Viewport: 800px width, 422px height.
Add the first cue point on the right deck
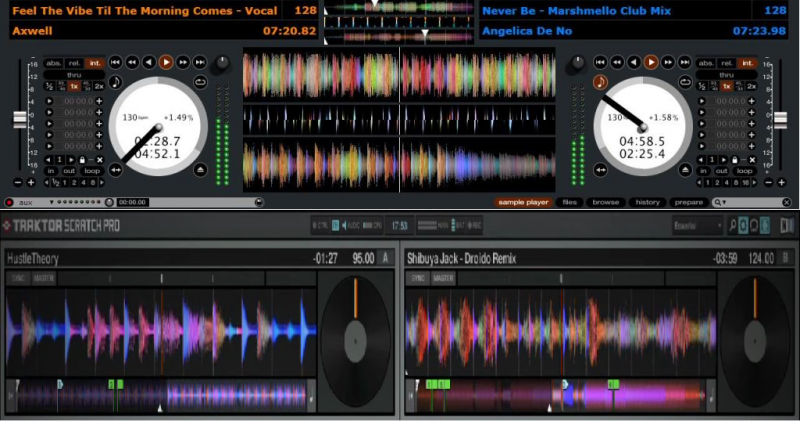[x=752, y=101]
